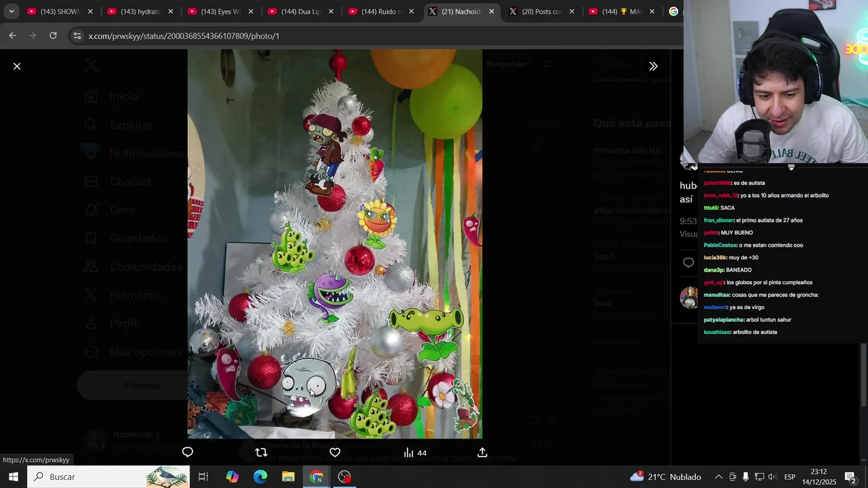Open the network tray icon

point(759,476)
